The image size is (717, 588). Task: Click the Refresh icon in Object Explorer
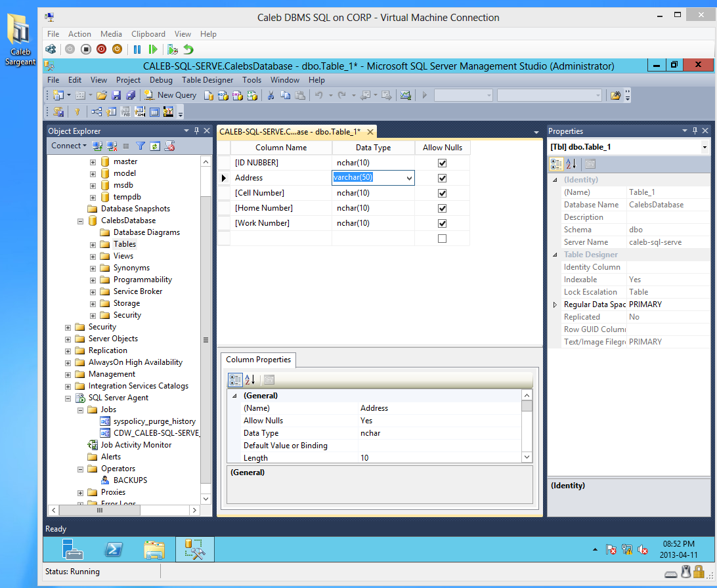[155, 146]
